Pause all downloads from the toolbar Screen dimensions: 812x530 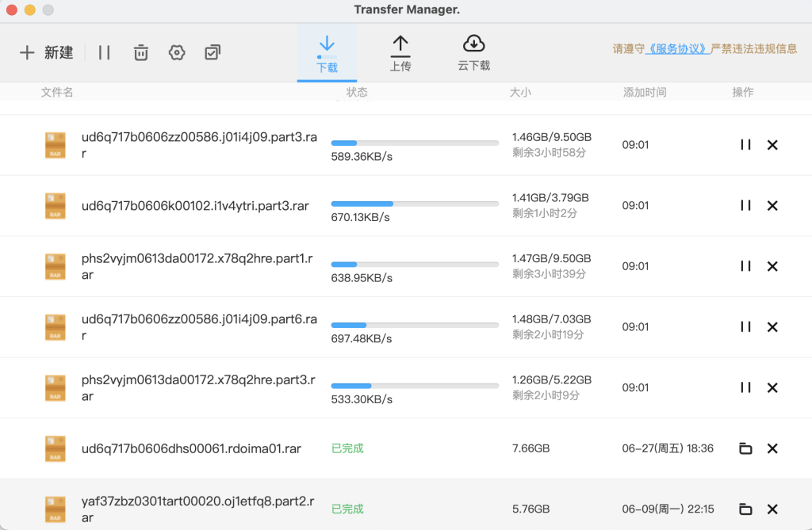[105, 53]
